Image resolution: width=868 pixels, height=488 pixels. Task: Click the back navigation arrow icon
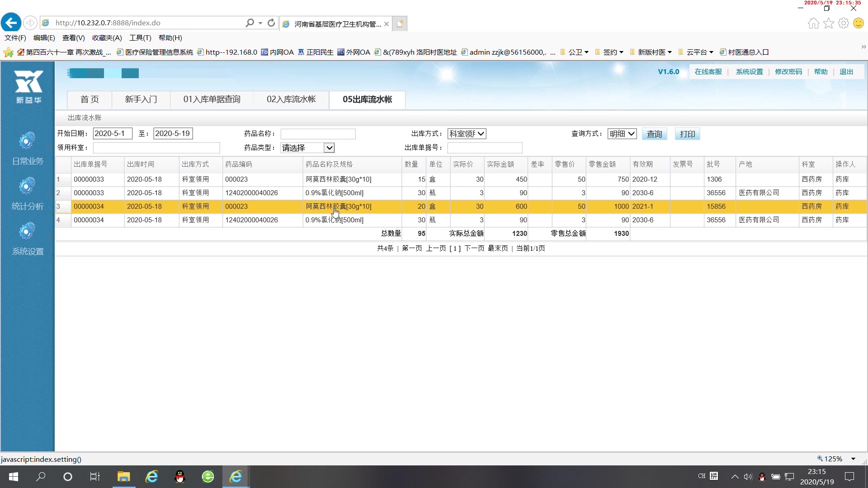[11, 22]
